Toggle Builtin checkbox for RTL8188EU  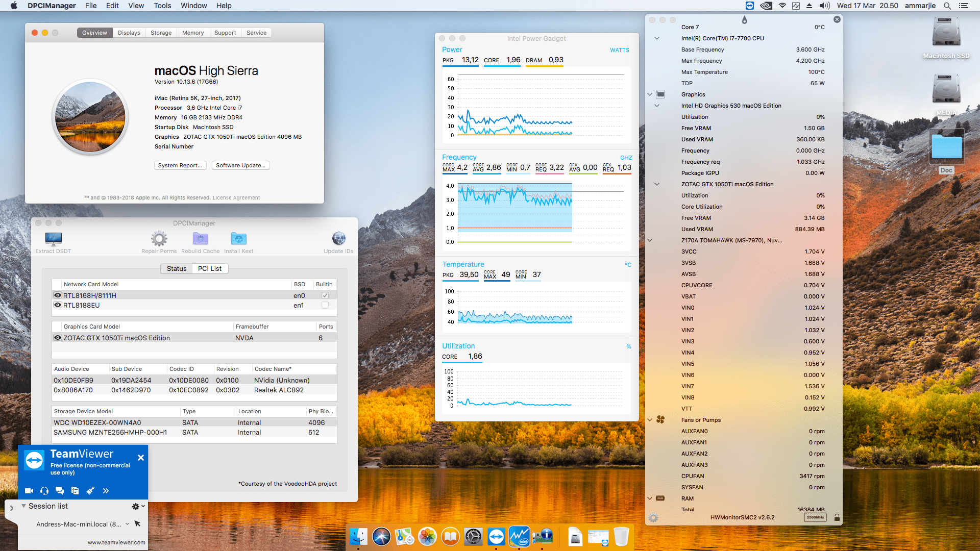click(x=325, y=305)
